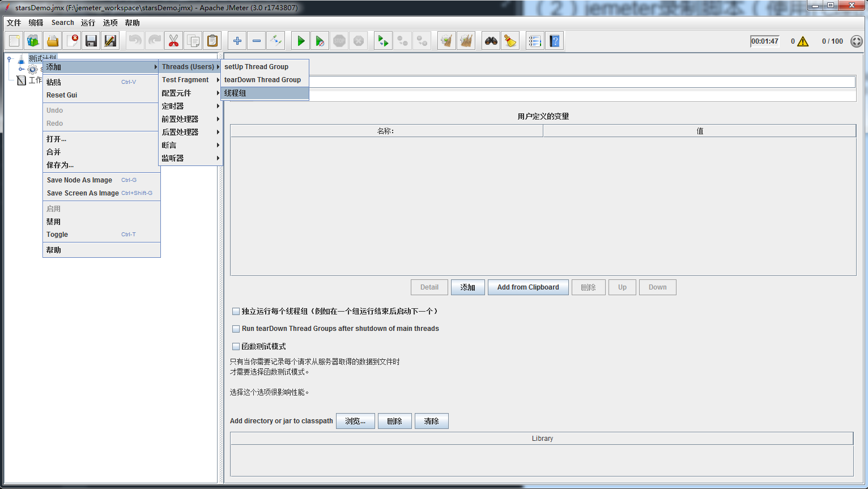Viewport: 868px width, 489px height.
Task: Click the 浏览... button for classpath
Action: [x=355, y=421]
